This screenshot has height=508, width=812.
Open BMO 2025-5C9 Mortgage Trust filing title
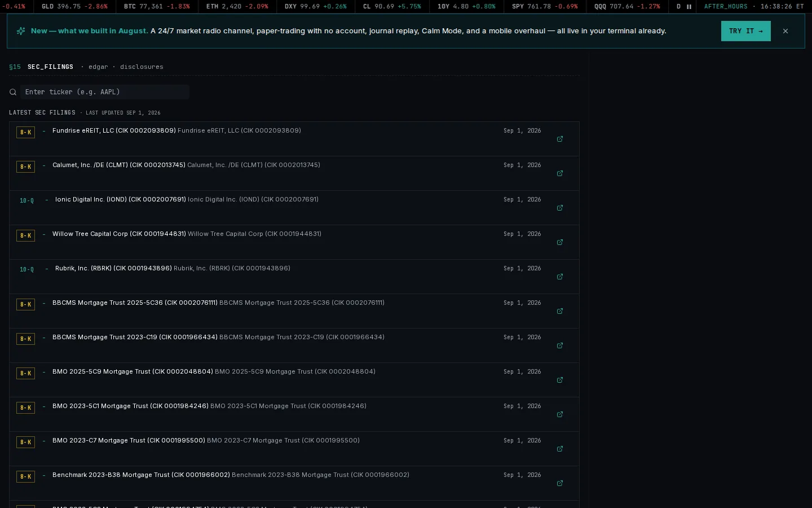click(133, 371)
